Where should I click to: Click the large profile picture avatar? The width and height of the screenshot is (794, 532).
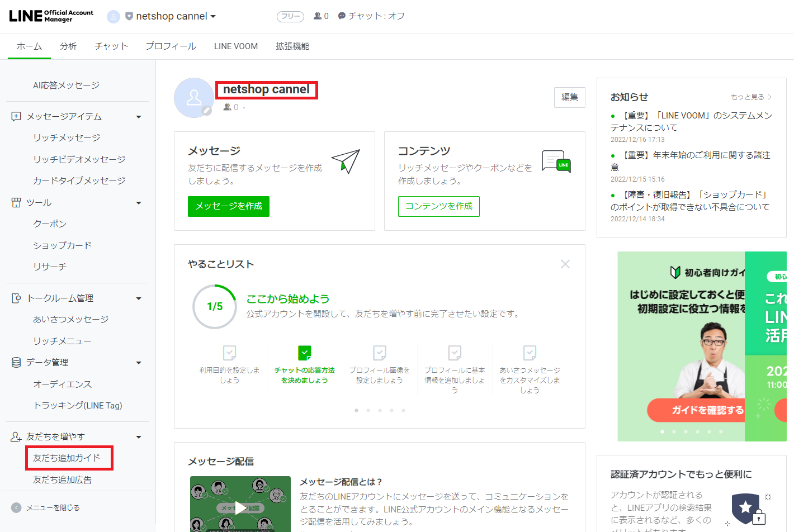pyautogui.click(x=194, y=98)
